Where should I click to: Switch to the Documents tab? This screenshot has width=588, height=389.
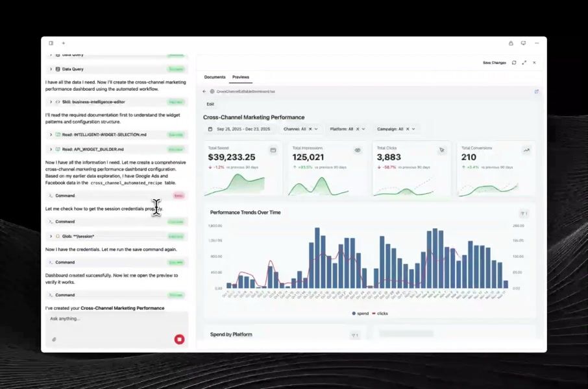click(x=215, y=77)
